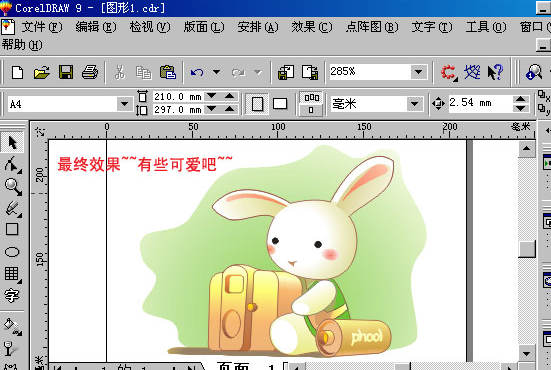The height and width of the screenshot is (370, 551).
Task: Cut selection with scissors icon
Action: (120, 73)
